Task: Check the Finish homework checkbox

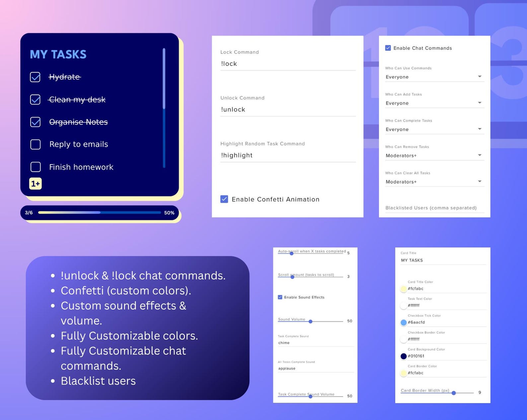Action: click(x=36, y=167)
